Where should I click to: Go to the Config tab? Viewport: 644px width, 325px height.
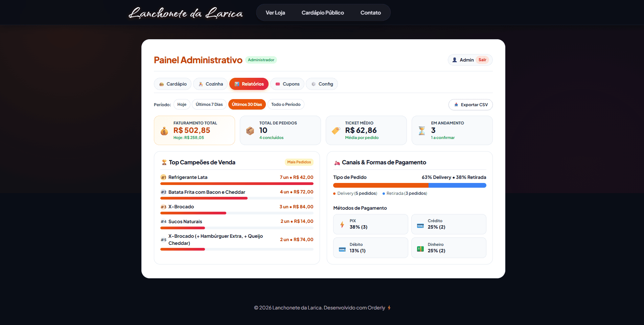coord(322,84)
